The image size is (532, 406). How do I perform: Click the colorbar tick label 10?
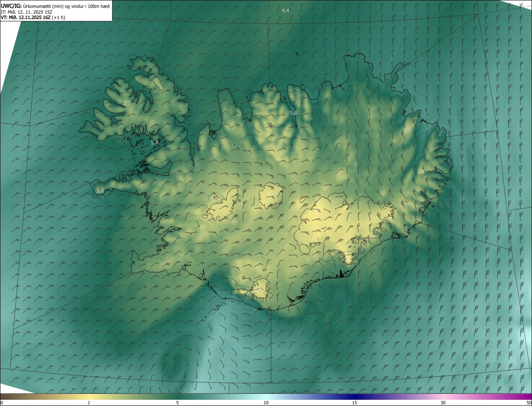(x=266, y=403)
